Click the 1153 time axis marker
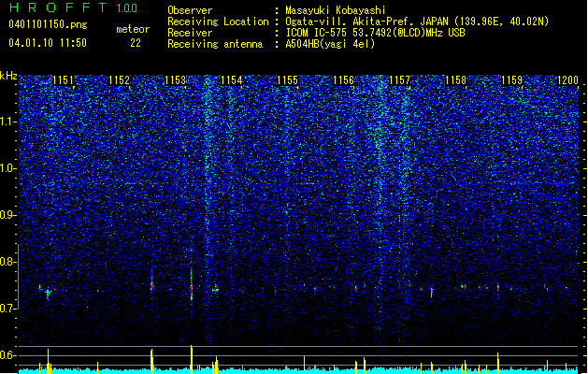The image size is (588, 374). [175, 80]
